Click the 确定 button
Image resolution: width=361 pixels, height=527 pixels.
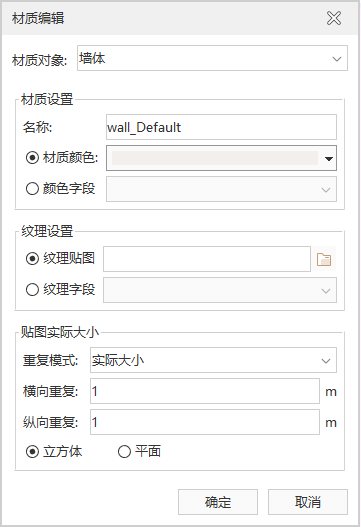click(218, 502)
